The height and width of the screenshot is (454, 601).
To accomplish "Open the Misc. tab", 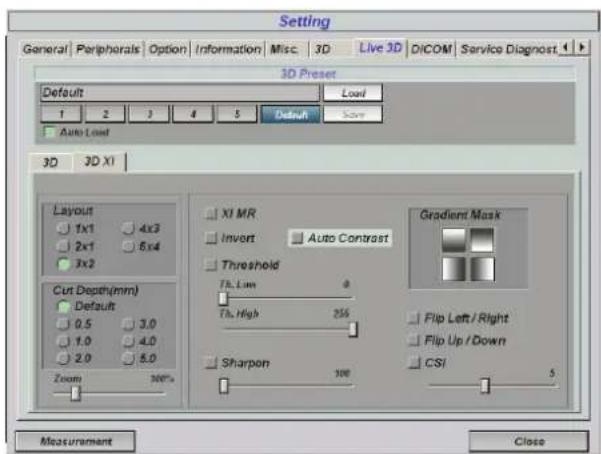I will pyautogui.click(x=284, y=49).
